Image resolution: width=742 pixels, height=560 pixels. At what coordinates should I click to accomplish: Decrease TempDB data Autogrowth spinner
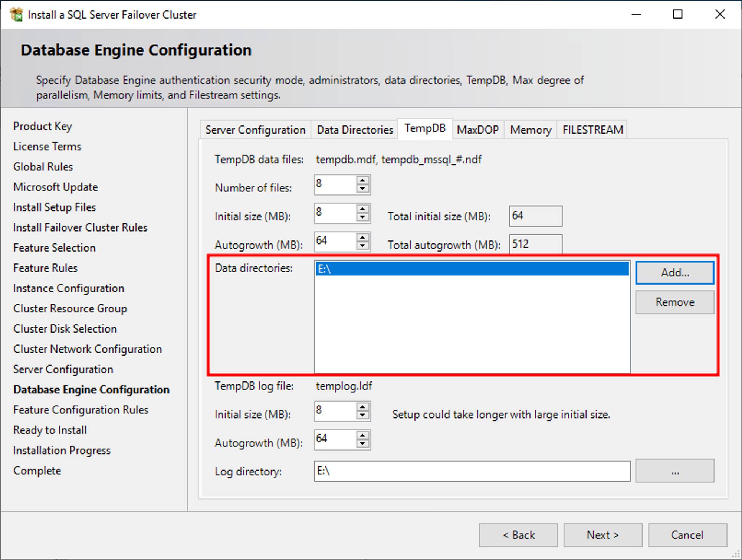362,246
